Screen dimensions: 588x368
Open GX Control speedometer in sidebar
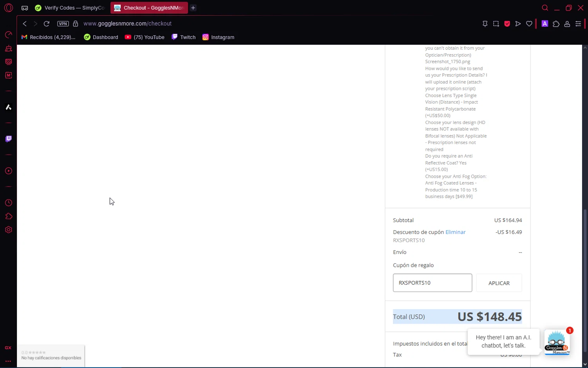tap(8, 35)
